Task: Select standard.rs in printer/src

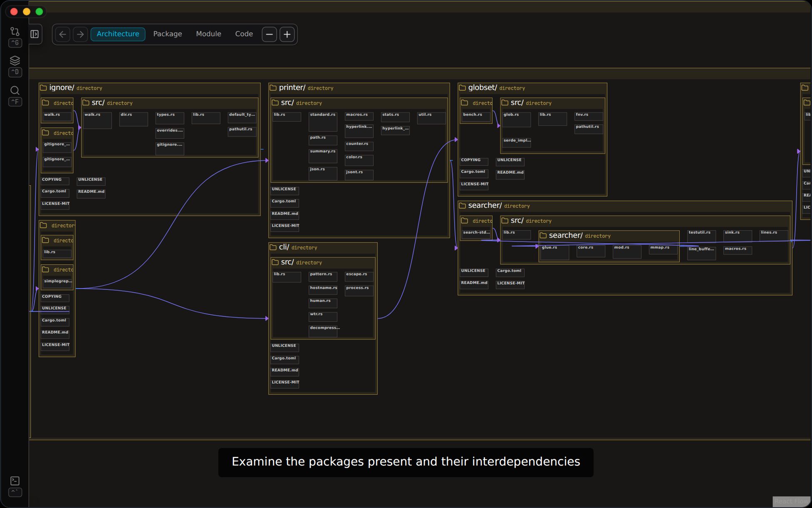Action: click(x=323, y=122)
